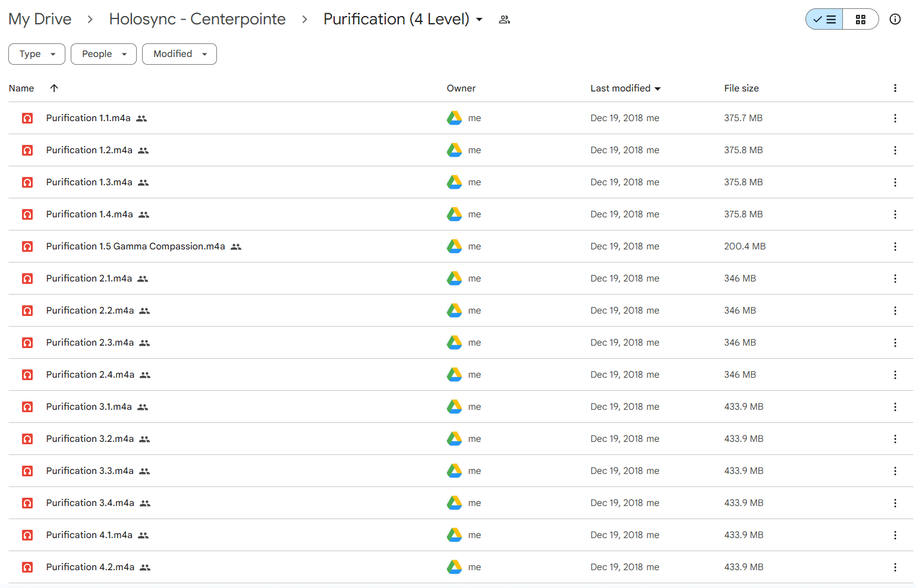Open More actions for Purification 4.1.m4a
The image size is (916, 588).
click(895, 535)
